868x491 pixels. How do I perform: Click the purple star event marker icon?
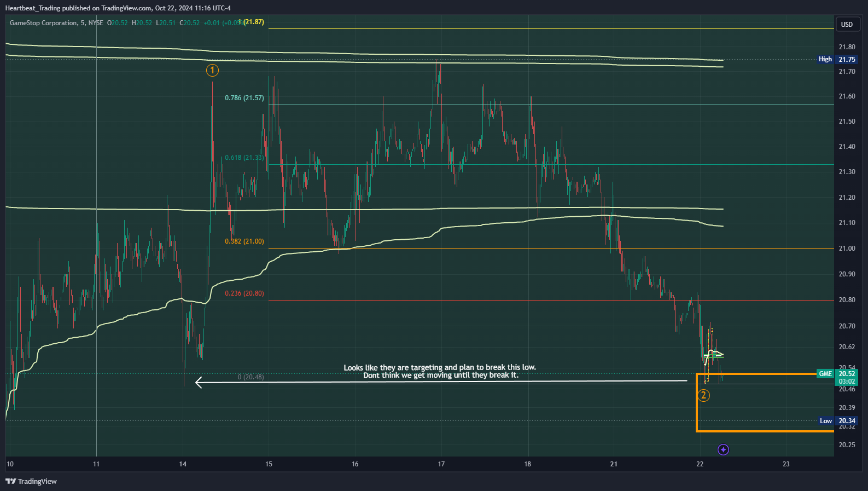click(723, 449)
